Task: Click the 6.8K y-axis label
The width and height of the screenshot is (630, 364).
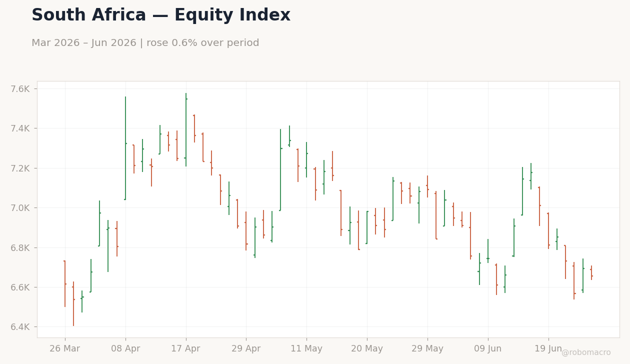Action: pos(20,247)
